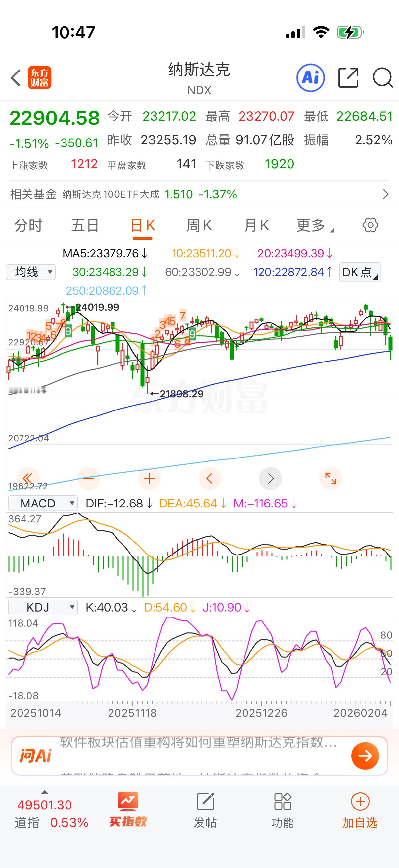Tap the 20251118 date label

[132, 713]
